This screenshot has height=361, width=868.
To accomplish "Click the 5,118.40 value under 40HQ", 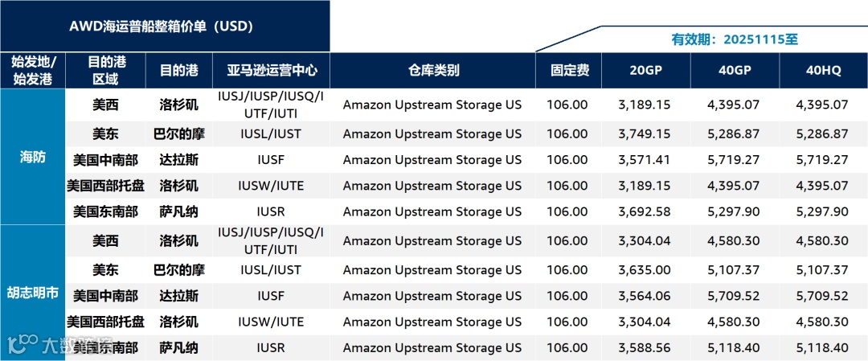I will tap(822, 347).
